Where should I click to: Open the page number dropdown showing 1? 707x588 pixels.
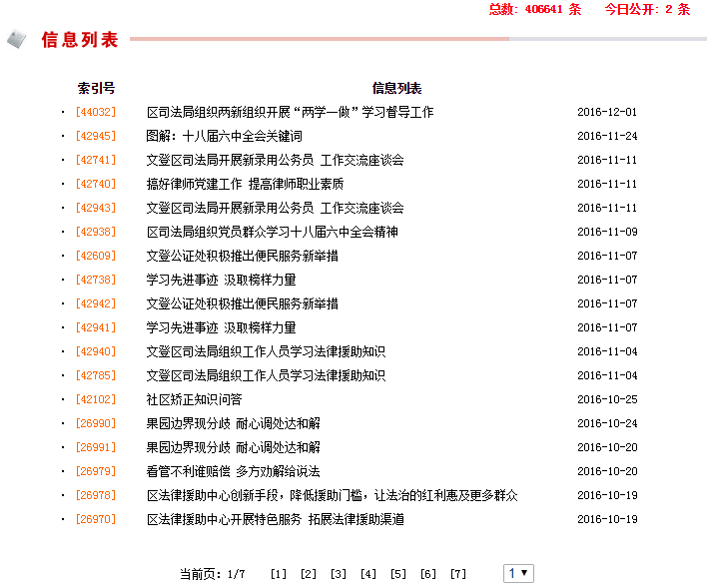coord(519,573)
